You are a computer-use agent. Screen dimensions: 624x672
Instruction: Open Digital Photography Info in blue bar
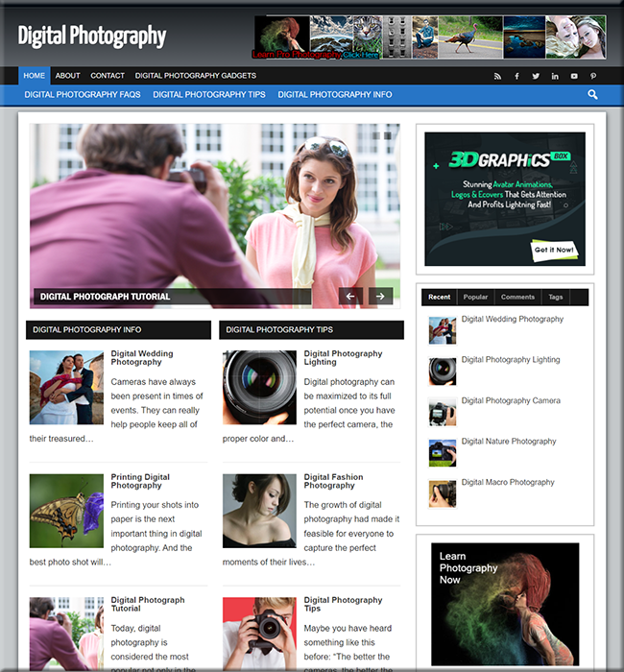(335, 95)
